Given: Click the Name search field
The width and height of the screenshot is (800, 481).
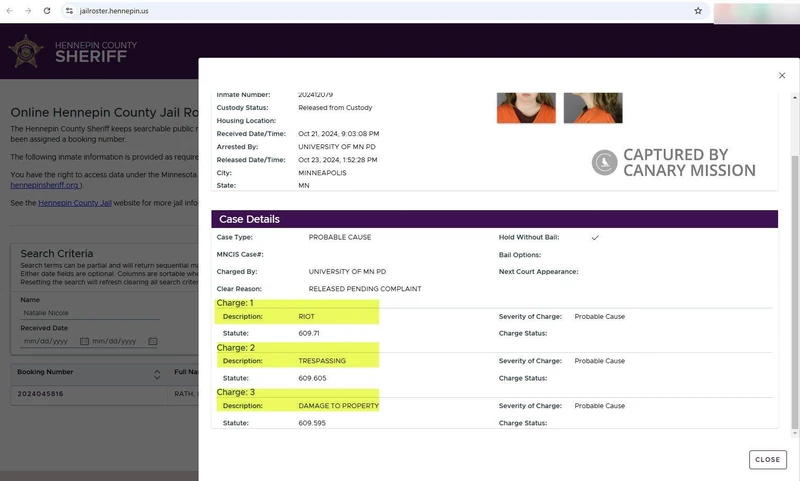Looking at the screenshot, I should (90, 313).
